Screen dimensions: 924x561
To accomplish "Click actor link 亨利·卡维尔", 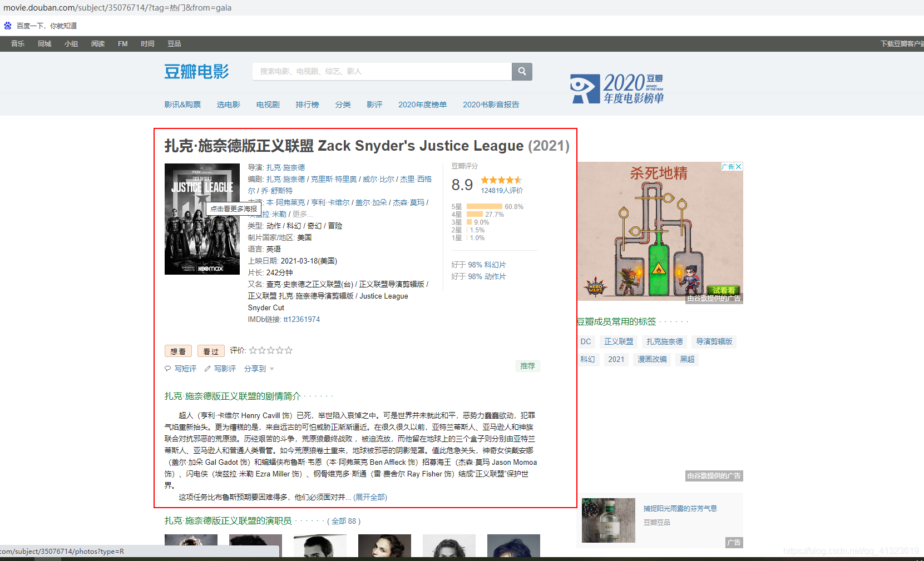I will 330,202.
